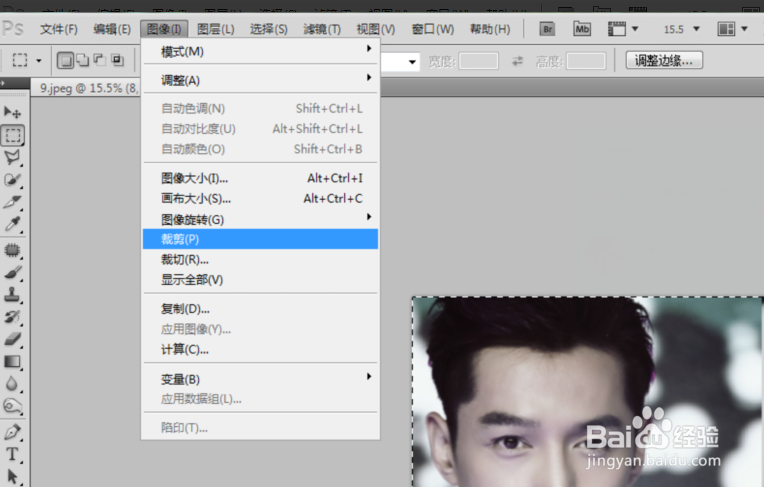Choose New Selection mode

click(66, 60)
